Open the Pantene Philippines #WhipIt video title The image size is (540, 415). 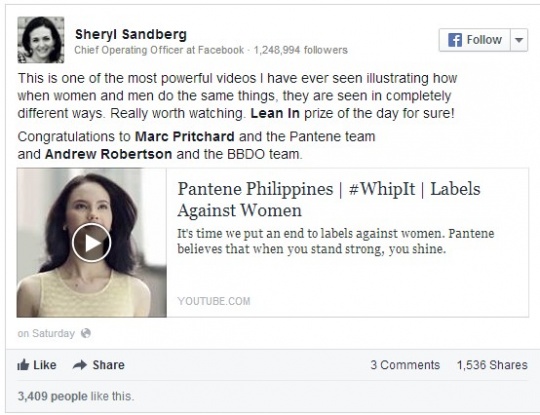coord(329,199)
